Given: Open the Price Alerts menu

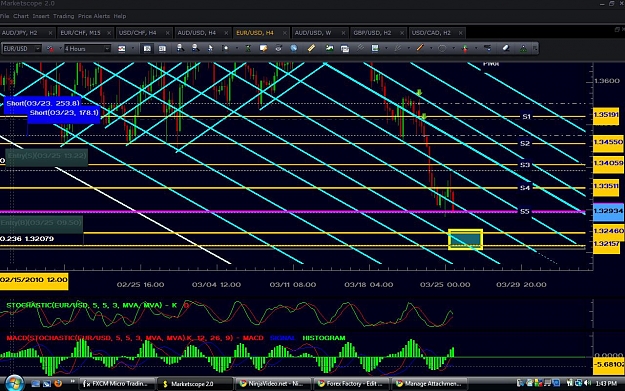Looking at the screenshot, I should (x=94, y=16).
